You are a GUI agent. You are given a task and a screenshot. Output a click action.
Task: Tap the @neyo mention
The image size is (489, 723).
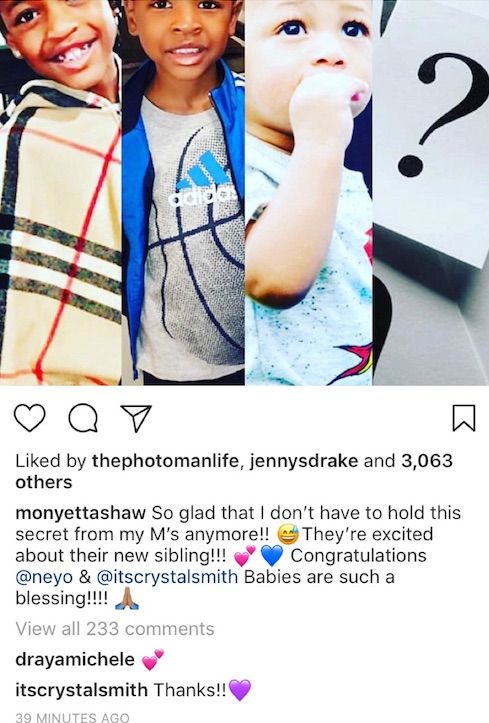pos(44,577)
